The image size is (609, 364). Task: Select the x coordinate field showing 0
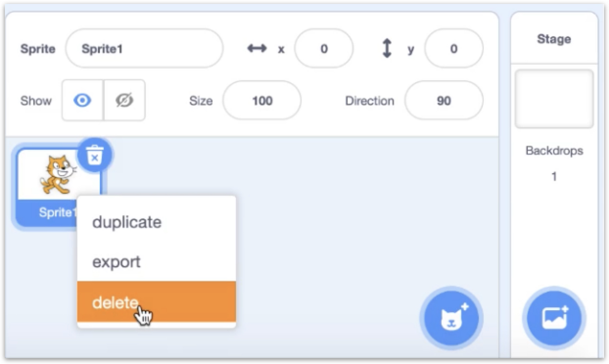click(x=324, y=48)
